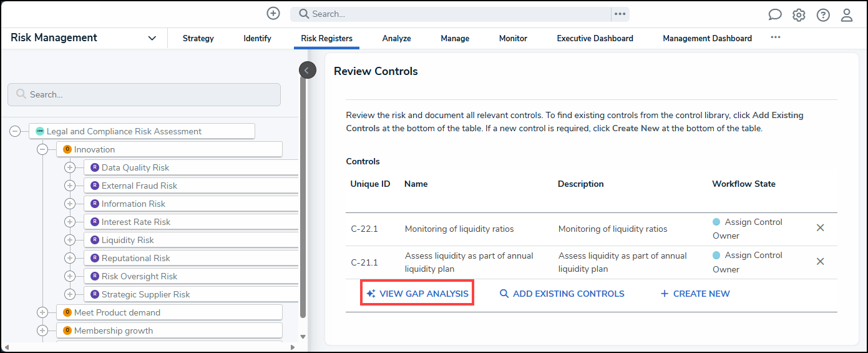The image size is (868, 353).
Task: Open the user profile icon
Action: click(847, 15)
